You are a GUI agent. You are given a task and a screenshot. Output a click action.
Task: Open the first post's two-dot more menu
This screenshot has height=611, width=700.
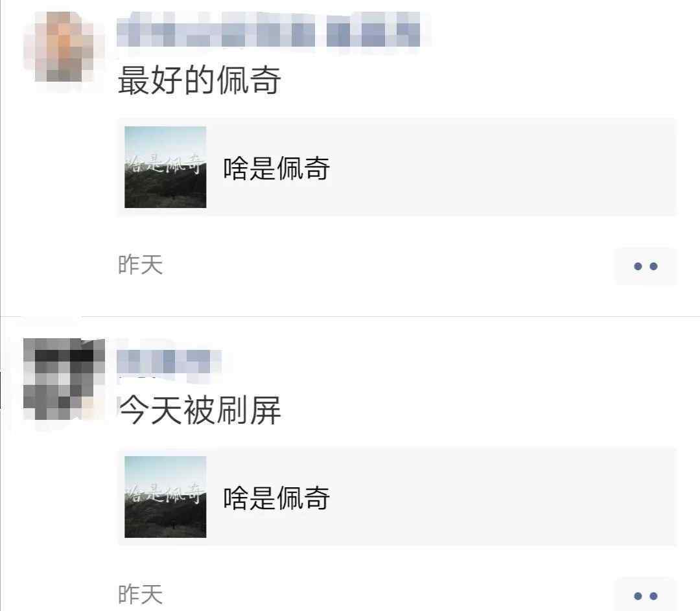tap(646, 266)
